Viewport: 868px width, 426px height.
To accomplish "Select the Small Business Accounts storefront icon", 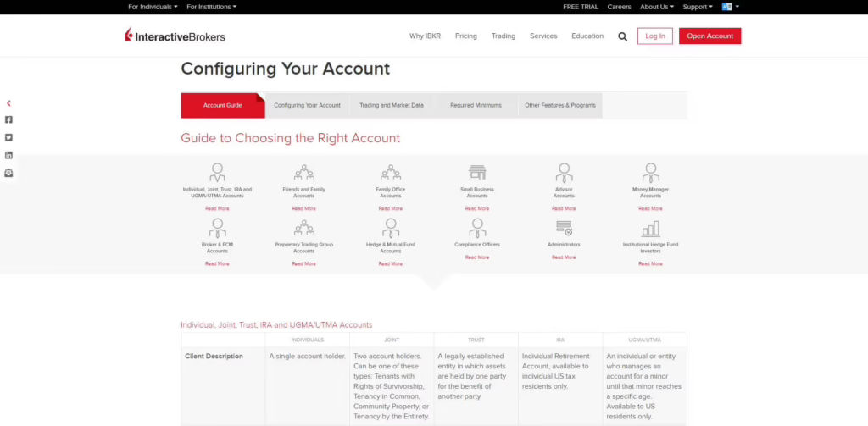I will (x=477, y=172).
